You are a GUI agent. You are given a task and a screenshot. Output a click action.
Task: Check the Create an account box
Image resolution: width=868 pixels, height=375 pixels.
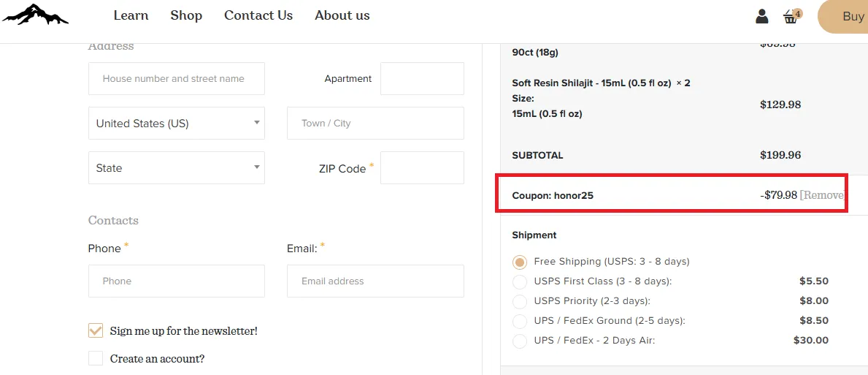pyautogui.click(x=96, y=358)
